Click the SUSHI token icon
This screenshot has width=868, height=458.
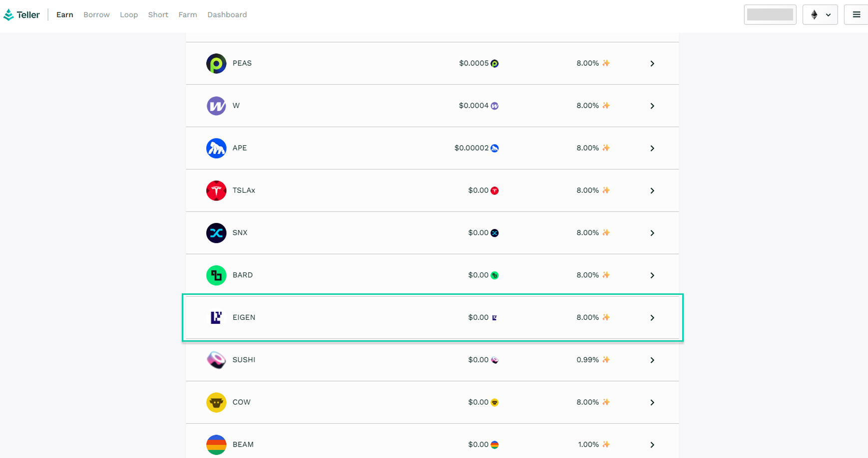tap(216, 360)
